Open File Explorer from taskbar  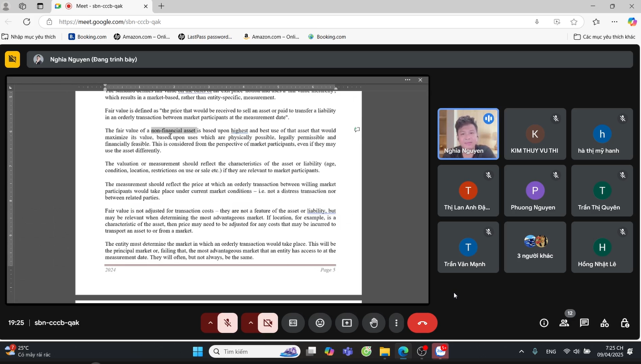[384, 351]
